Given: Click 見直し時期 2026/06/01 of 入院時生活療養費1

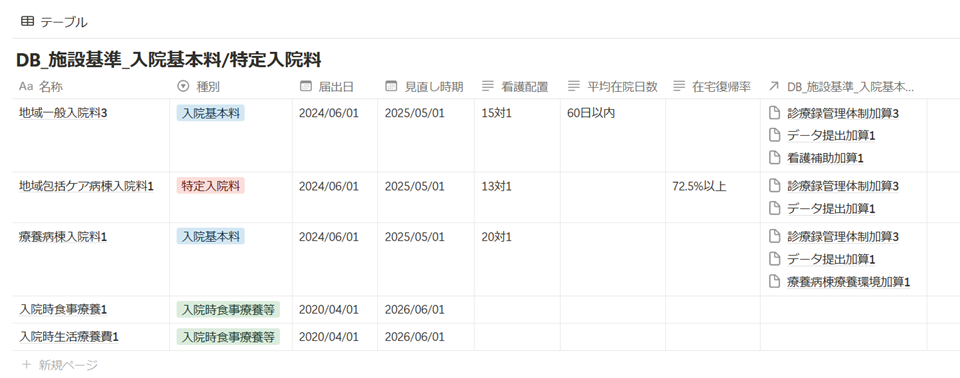Looking at the screenshot, I should pos(414,336).
